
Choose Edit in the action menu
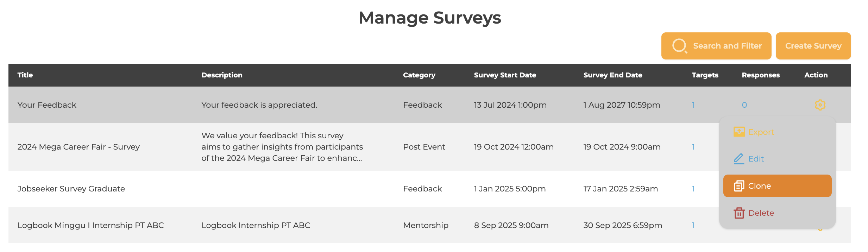pyautogui.click(x=756, y=159)
